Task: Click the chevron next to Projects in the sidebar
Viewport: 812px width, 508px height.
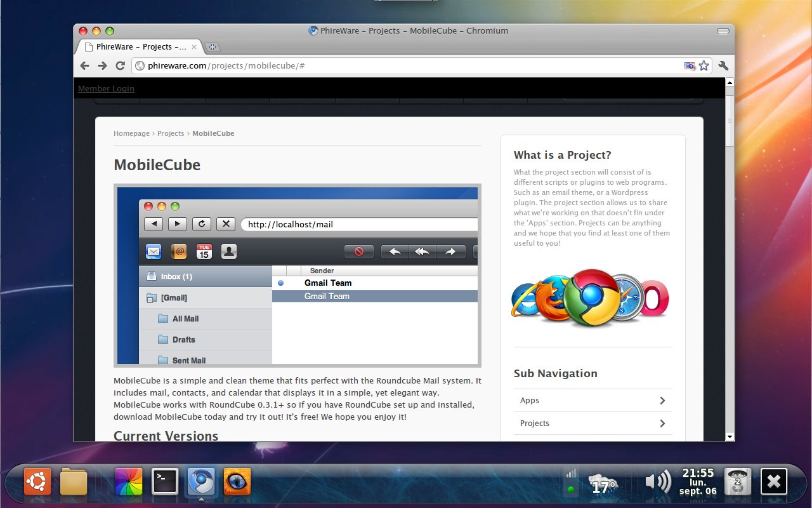Action: 662,424
